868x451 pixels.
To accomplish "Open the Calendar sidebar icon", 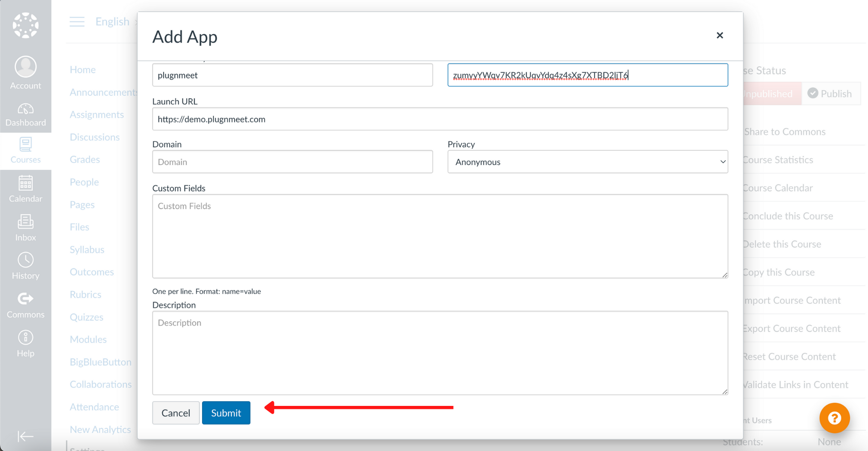I will [x=25, y=189].
